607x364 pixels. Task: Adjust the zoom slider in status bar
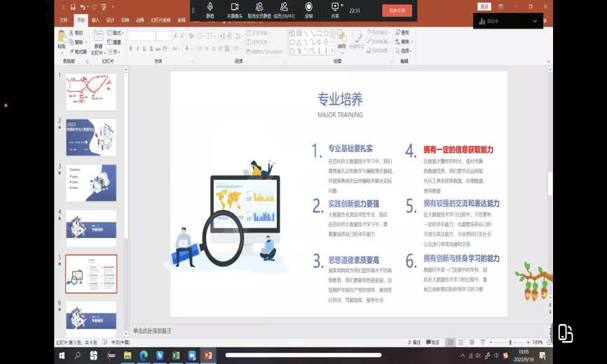(510, 342)
